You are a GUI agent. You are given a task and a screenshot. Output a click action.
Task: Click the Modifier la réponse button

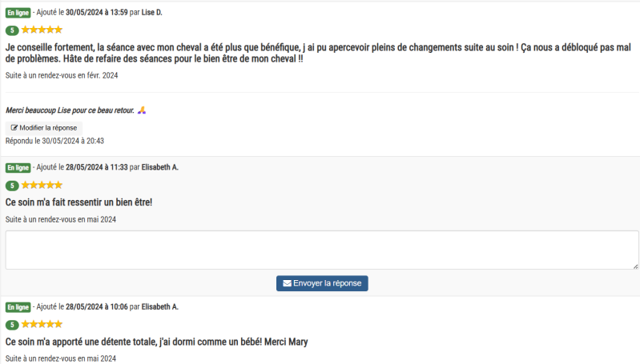[x=44, y=128]
